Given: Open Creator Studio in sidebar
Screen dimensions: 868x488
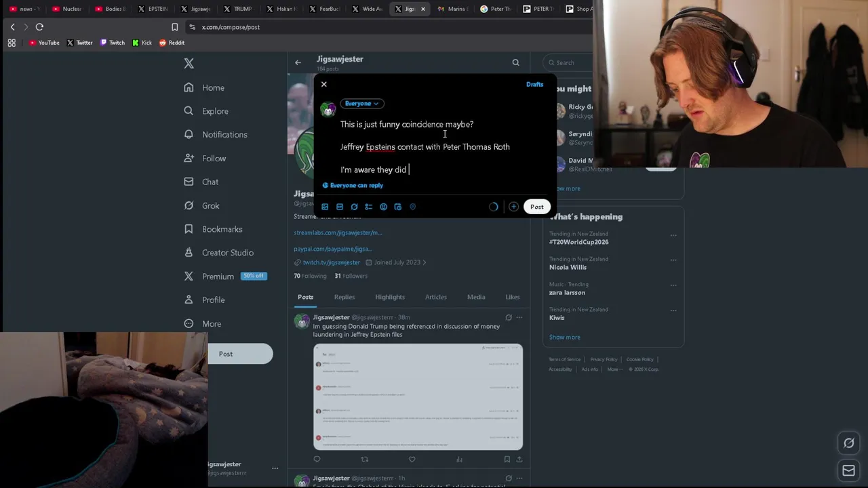Looking at the screenshot, I should (x=218, y=252).
